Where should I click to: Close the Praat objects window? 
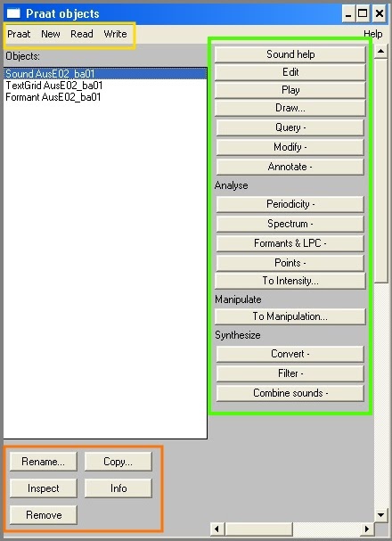pos(379,13)
